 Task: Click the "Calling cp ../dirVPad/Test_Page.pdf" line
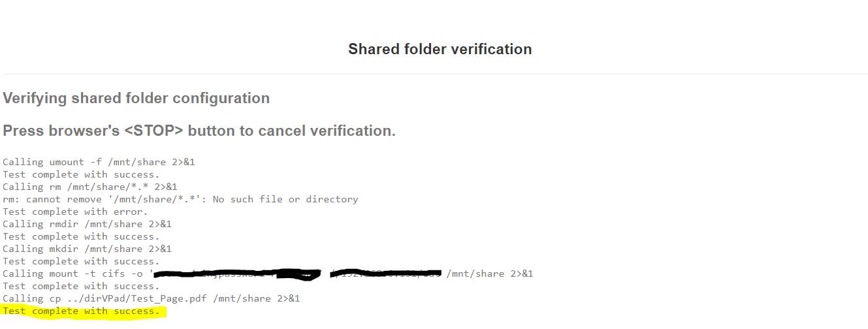[151, 298]
